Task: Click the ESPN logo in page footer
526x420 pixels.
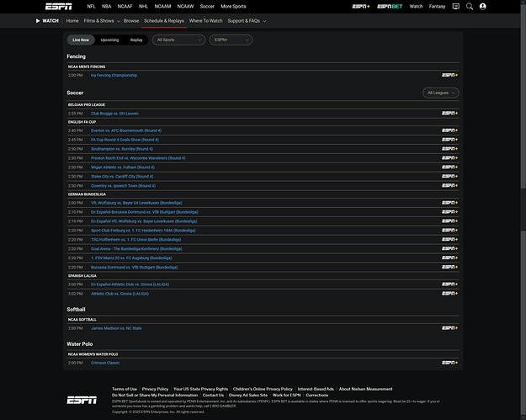Action: coord(81,399)
